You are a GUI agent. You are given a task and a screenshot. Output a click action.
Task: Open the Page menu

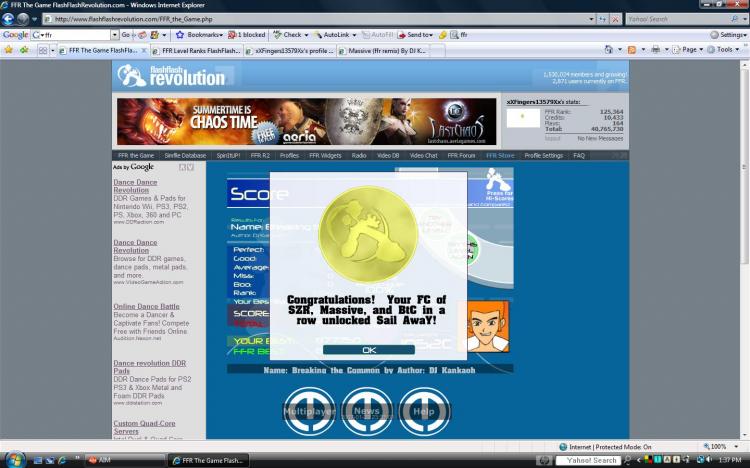click(688, 50)
